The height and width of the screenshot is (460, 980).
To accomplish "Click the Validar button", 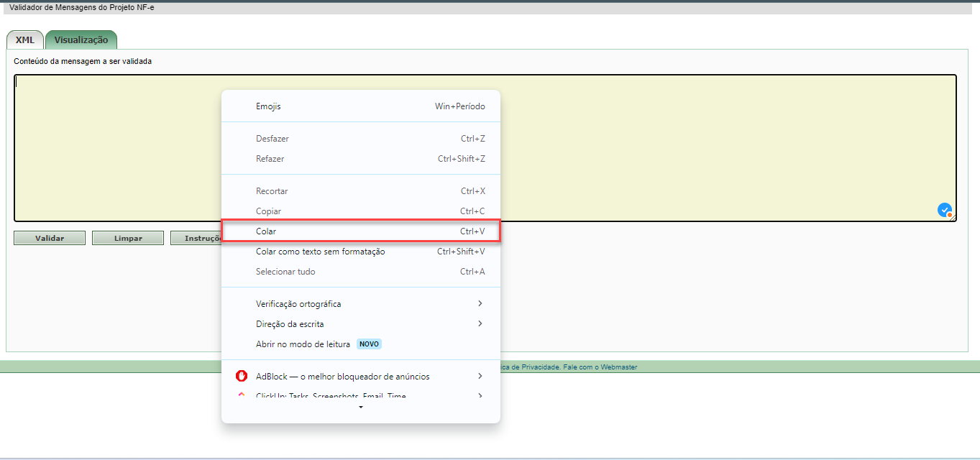I will [x=50, y=238].
